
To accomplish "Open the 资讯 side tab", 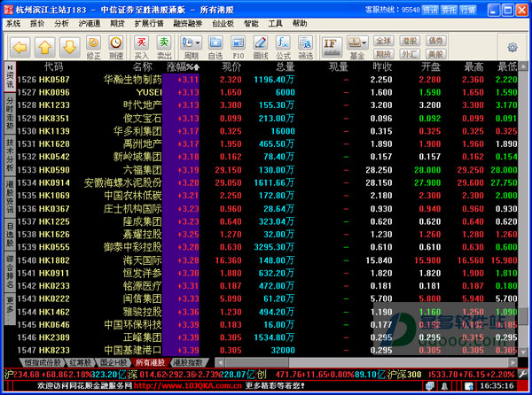I will coord(10,76).
